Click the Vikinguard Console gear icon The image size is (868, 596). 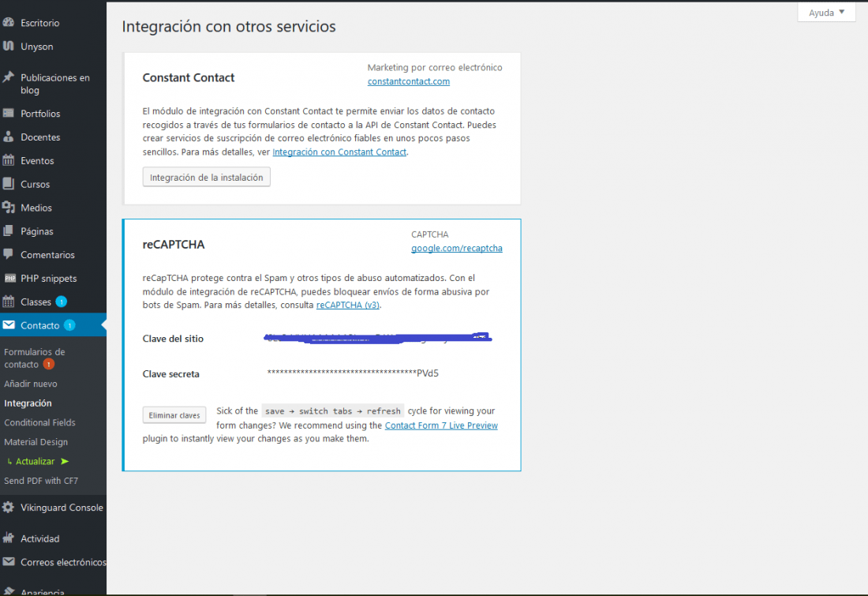pos(9,507)
